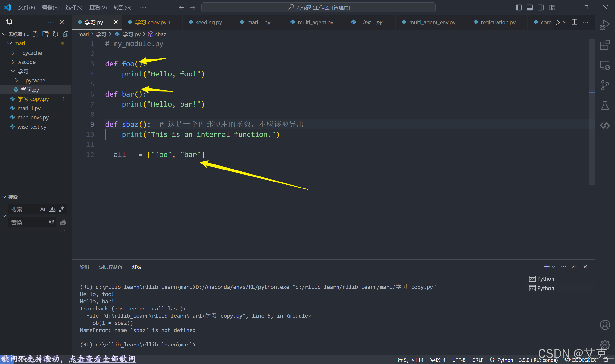Image resolution: width=615 pixels, height=364 pixels.
Task: Open Run and Debug view icon
Action: tap(604, 25)
